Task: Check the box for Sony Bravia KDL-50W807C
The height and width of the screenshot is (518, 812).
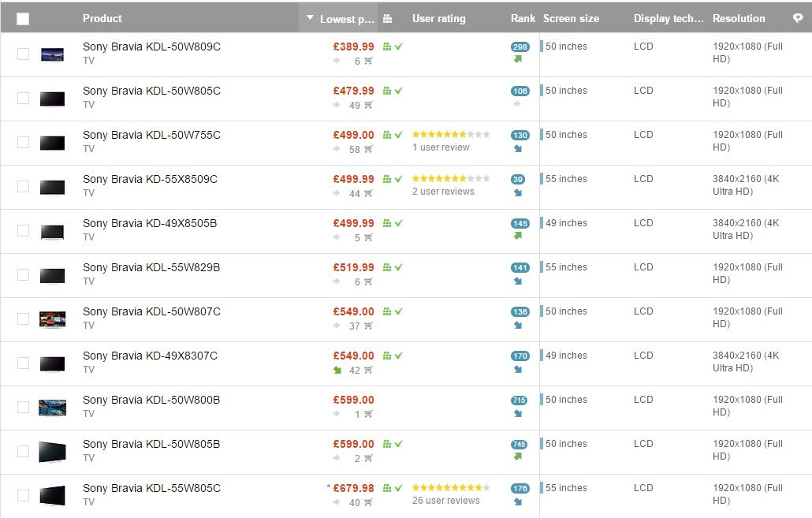Action: click(24, 319)
